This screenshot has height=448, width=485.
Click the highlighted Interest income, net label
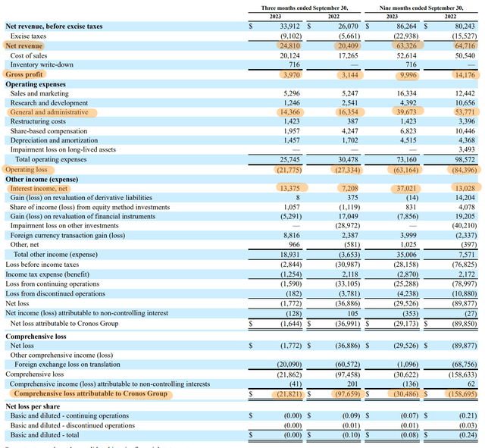point(38,188)
